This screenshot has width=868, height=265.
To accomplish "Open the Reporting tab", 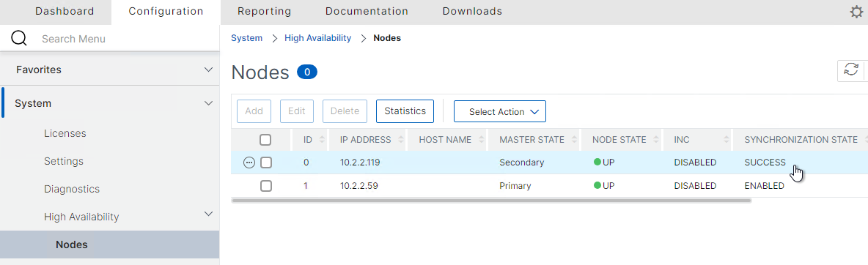I will (x=264, y=11).
